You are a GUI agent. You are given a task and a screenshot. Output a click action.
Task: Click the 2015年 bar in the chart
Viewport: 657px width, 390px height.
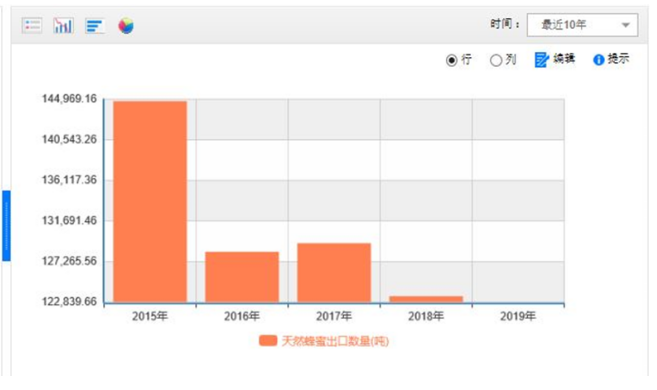coord(150,201)
